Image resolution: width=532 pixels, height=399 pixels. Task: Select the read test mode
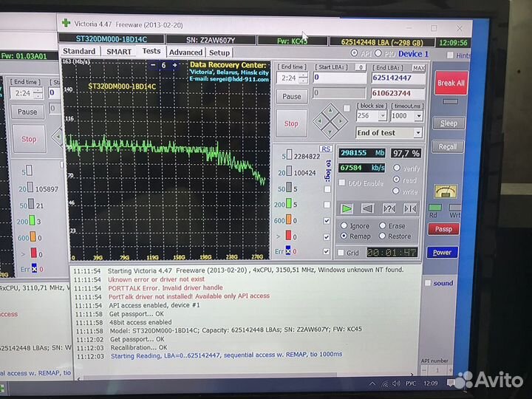[396, 180]
